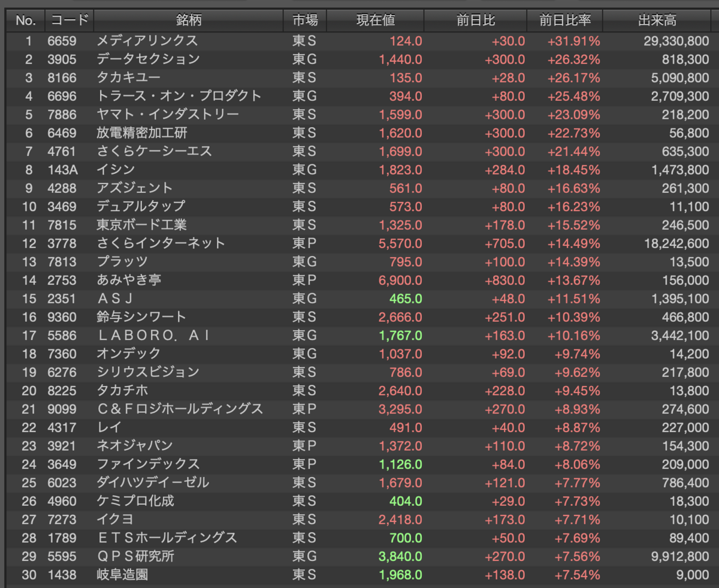
Task: Select the オンデック stock name
Action: (128, 354)
